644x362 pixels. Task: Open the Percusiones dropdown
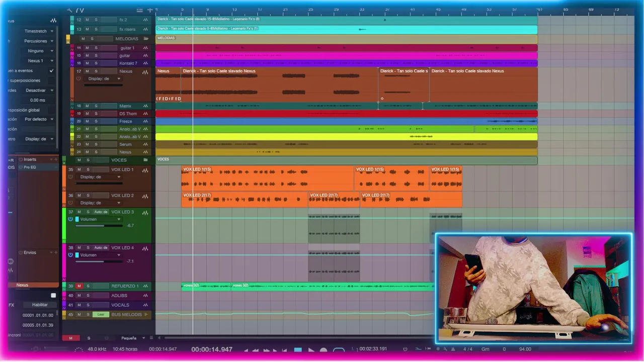click(x=38, y=41)
